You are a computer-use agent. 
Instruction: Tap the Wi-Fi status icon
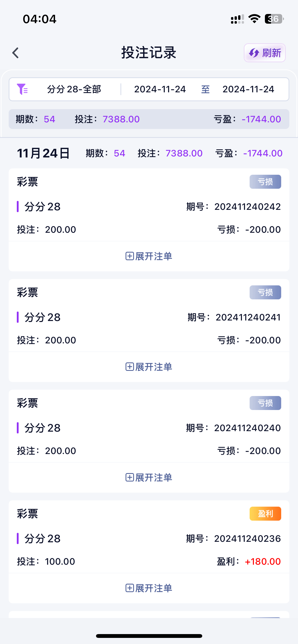pos(254,19)
